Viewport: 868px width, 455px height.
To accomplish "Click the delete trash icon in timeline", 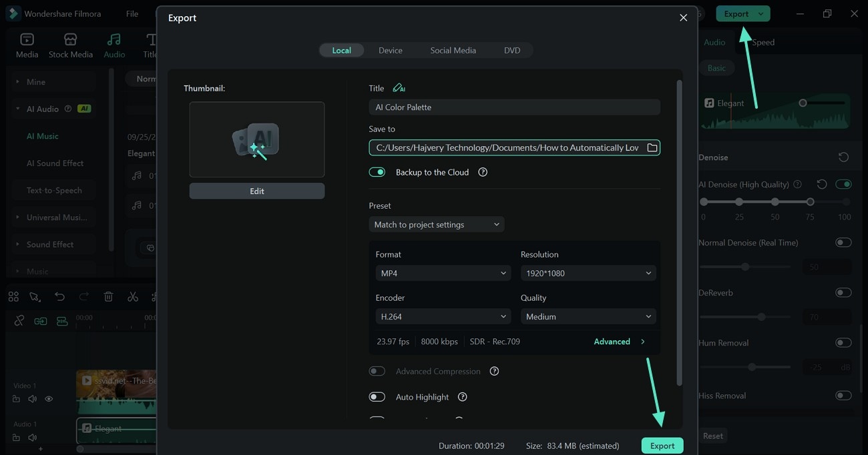I will point(109,297).
